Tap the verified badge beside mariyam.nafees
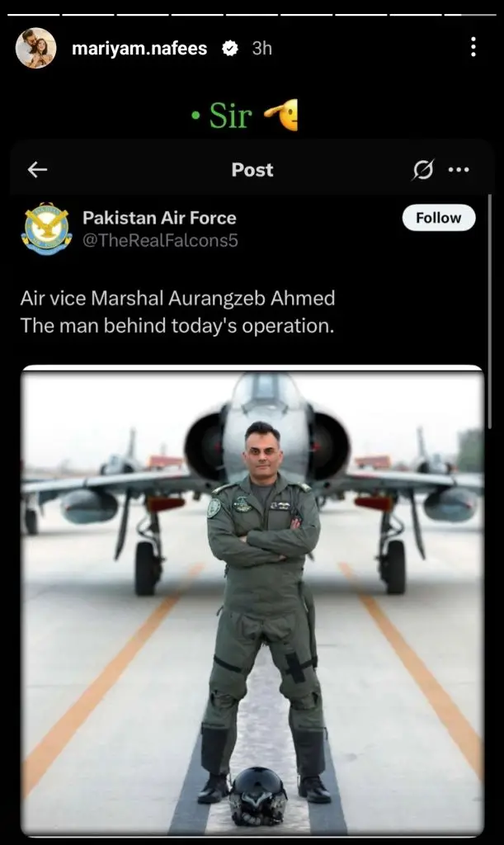504x845 pixels. coord(230,49)
